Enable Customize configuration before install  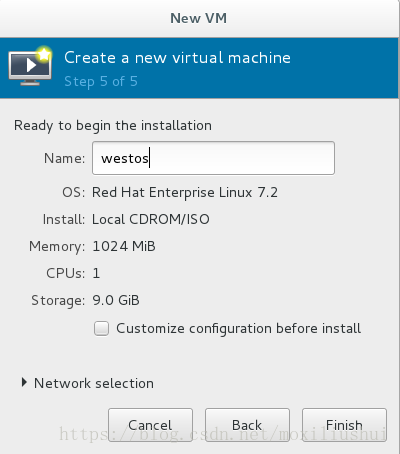[x=101, y=328]
